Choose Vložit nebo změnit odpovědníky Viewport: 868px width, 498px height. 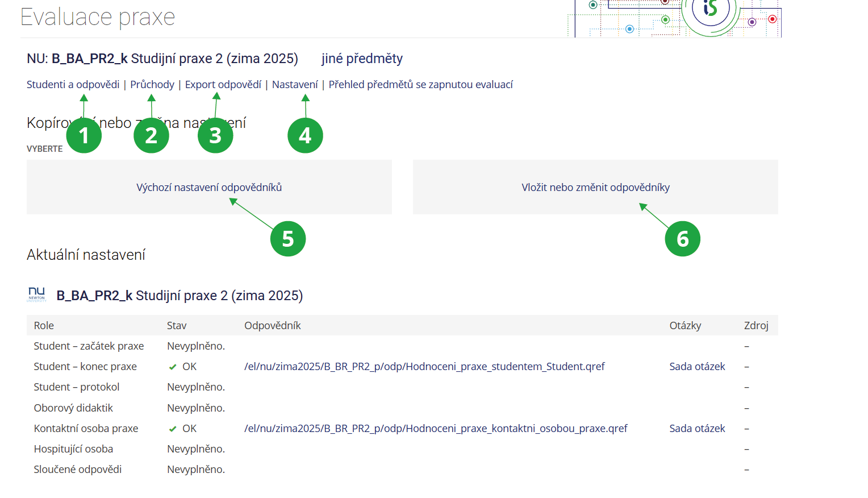[x=595, y=188]
